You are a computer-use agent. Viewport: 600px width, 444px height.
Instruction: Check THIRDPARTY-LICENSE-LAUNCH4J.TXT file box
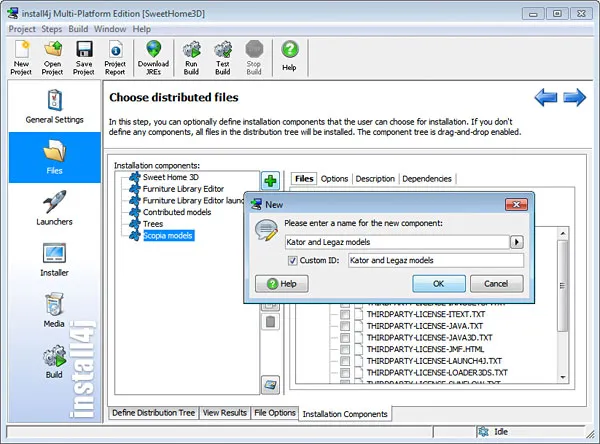point(345,361)
